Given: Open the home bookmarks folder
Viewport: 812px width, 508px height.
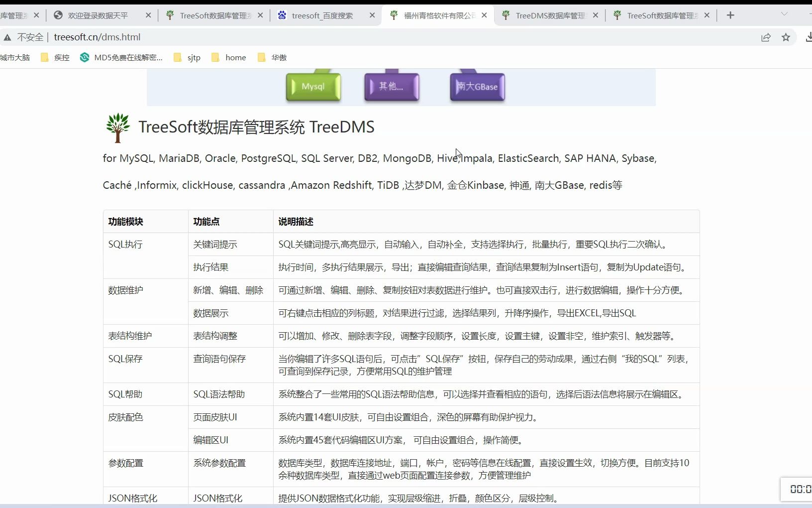Looking at the screenshot, I should tap(228, 57).
